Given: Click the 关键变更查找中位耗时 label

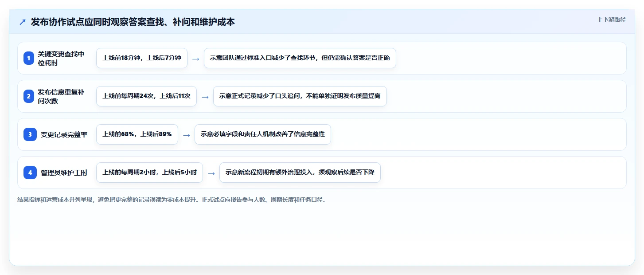Looking at the screenshot, I should (x=61, y=58).
